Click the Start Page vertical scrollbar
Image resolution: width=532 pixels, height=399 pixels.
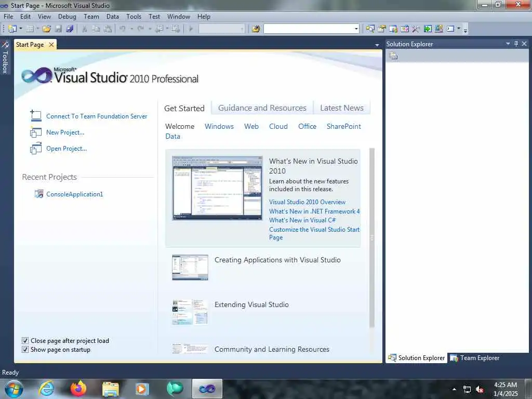click(372, 237)
